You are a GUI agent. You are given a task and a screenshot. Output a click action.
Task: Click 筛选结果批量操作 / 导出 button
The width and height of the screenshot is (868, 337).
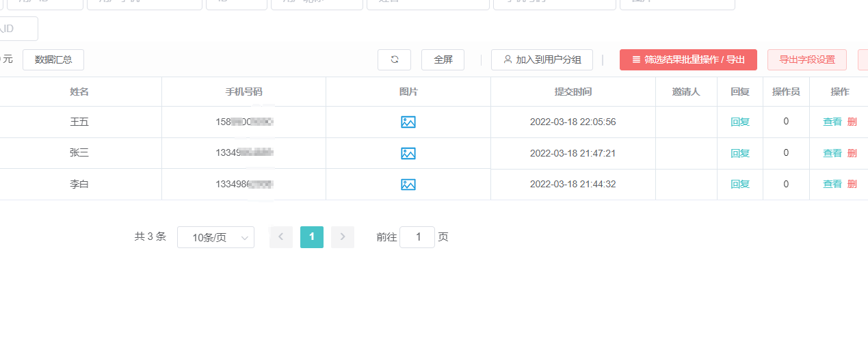click(x=688, y=59)
